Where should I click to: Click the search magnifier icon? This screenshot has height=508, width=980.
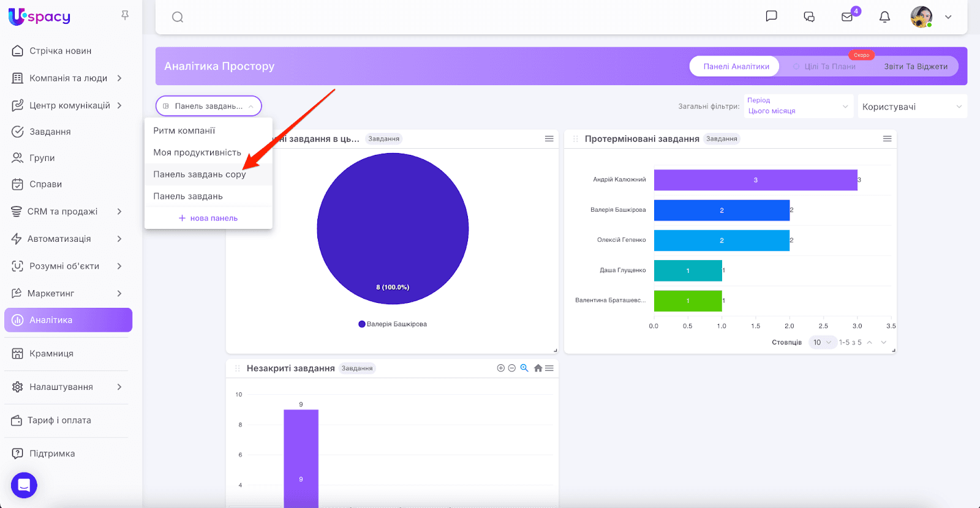coord(178,17)
